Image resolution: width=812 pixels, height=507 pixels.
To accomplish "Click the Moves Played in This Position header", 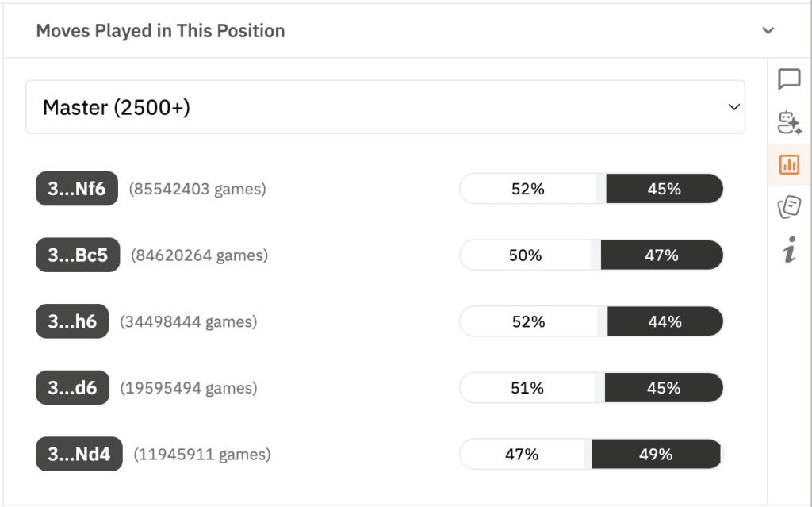I will [160, 31].
